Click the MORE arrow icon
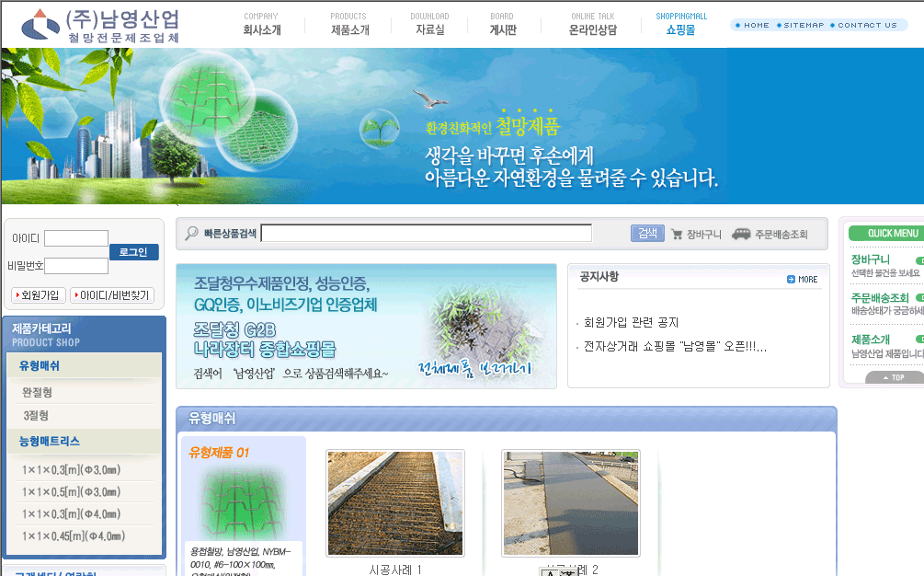 [791, 280]
